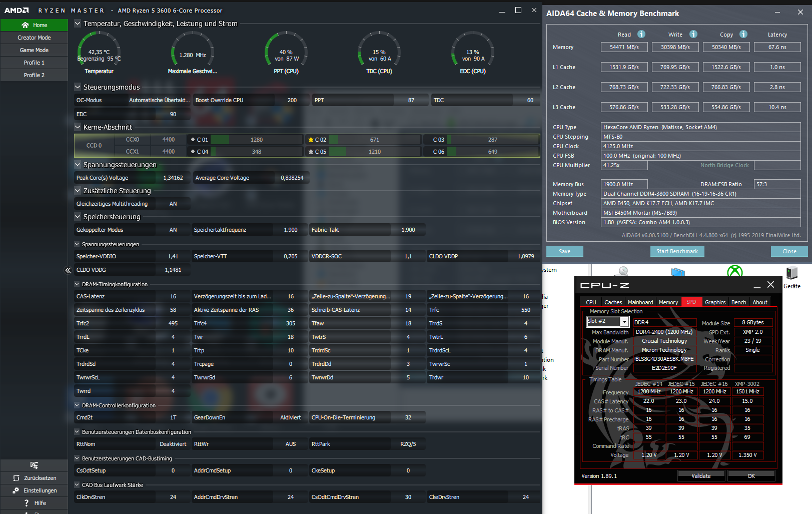This screenshot has height=514, width=812.
Task: Collapse the DRAM-Controllerkonfiguration section
Action: click(x=77, y=405)
